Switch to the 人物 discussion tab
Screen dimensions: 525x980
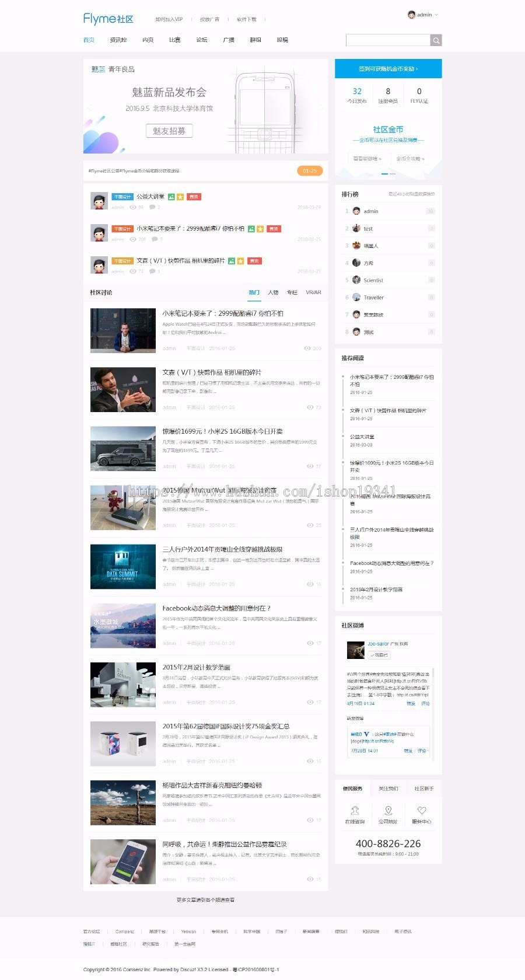point(273,292)
